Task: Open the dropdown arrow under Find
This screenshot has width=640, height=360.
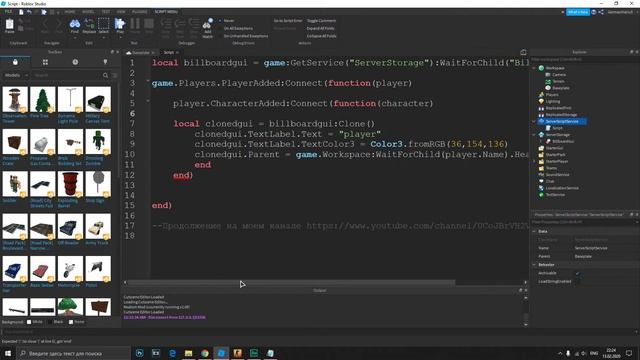Action: 74,37
